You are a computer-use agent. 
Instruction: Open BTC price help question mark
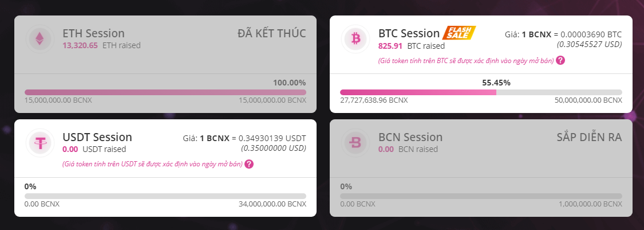pyautogui.click(x=560, y=60)
